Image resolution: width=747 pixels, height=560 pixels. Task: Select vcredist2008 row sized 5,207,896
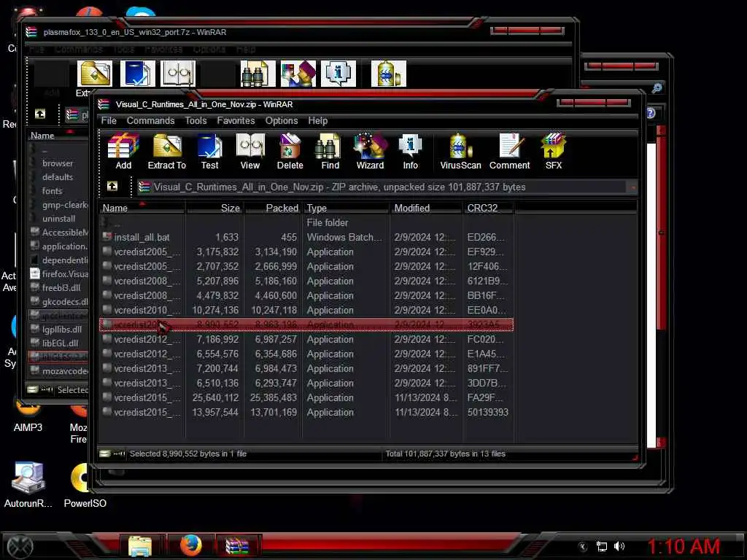(306, 281)
